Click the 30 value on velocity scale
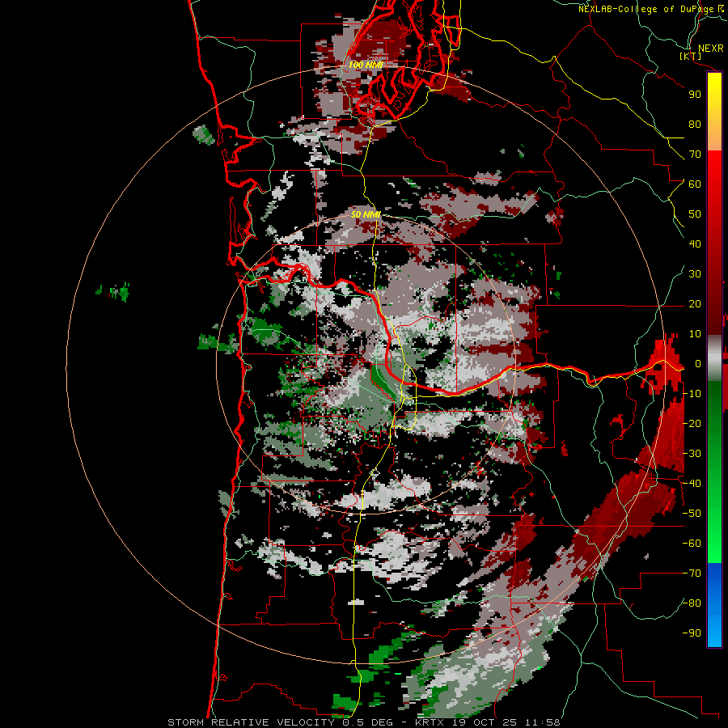 click(x=695, y=274)
